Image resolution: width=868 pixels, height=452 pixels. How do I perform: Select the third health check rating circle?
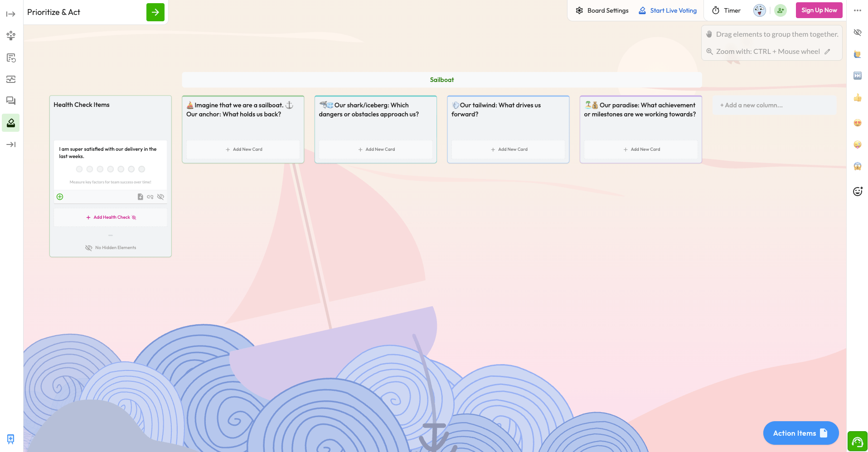pos(100,169)
